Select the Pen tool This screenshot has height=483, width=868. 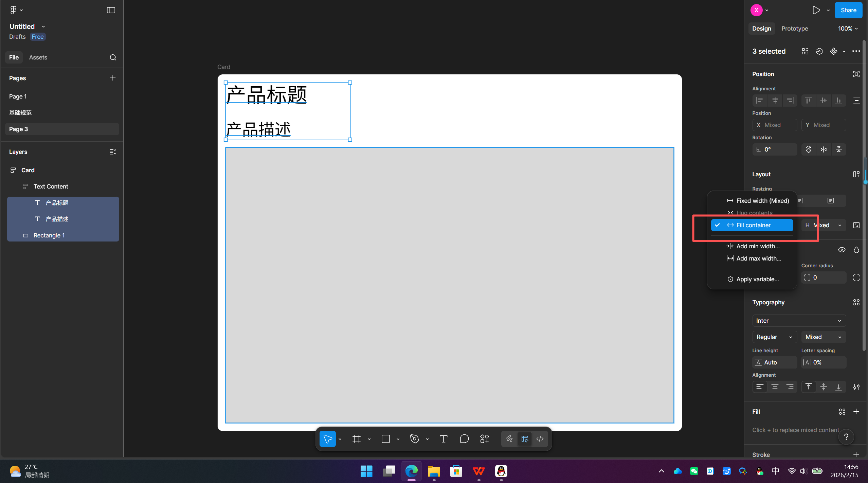(414, 439)
